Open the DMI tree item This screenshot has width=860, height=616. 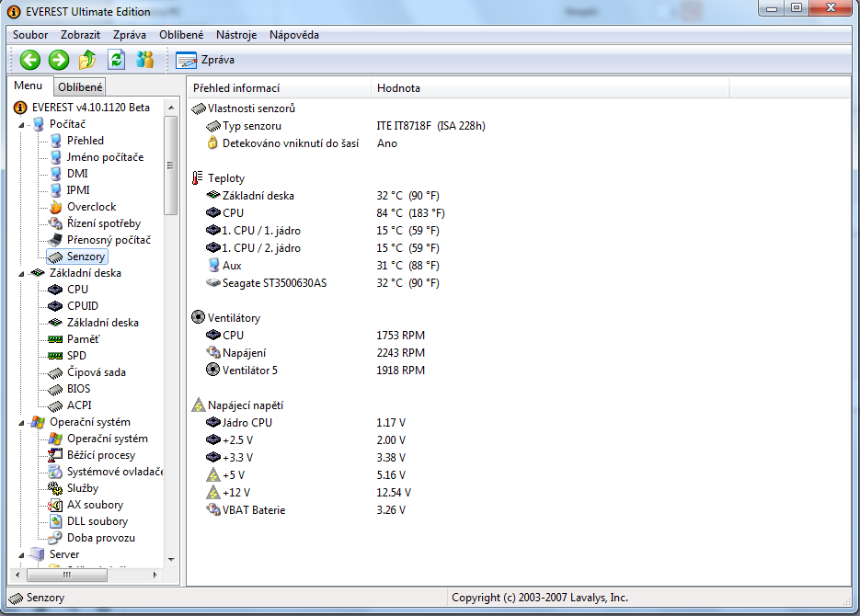pyautogui.click(x=77, y=174)
